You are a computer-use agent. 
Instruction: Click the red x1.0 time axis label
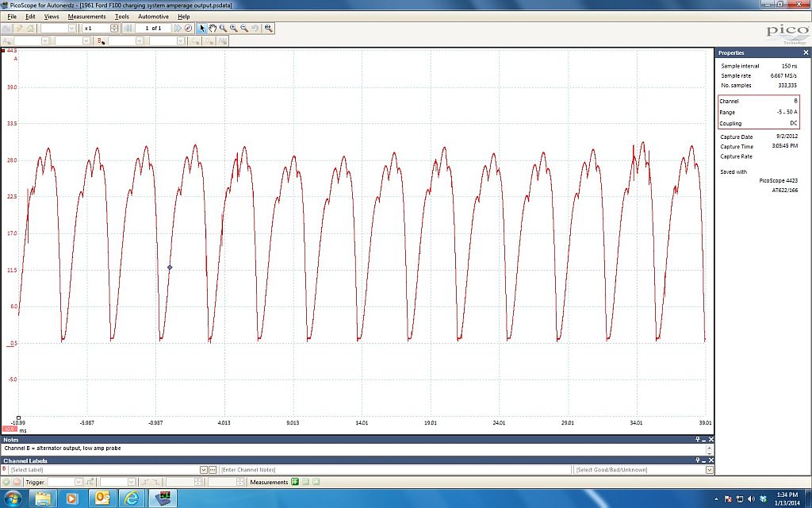9,429
